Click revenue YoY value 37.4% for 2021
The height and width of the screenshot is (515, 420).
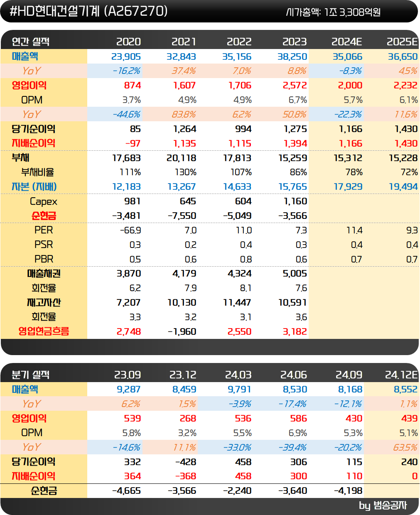coord(184,71)
